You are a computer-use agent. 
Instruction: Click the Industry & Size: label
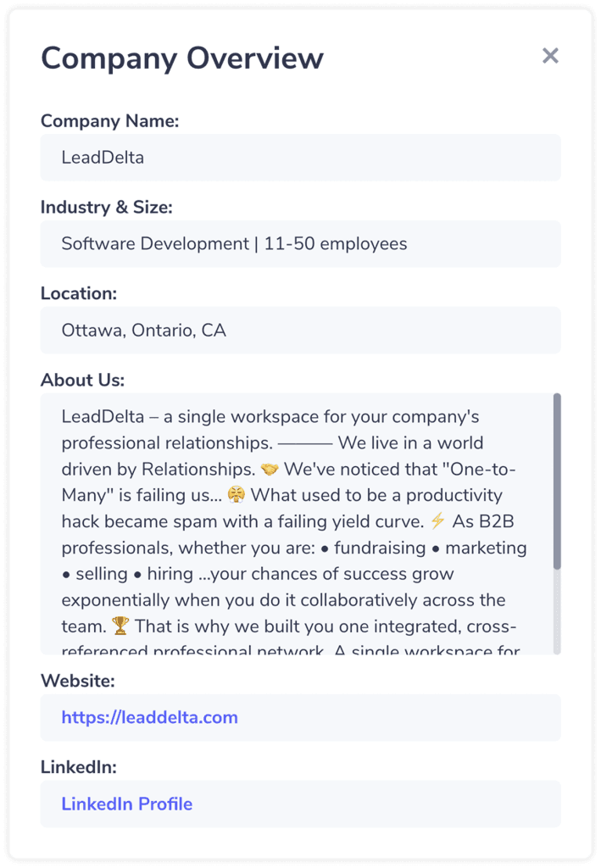pos(106,207)
